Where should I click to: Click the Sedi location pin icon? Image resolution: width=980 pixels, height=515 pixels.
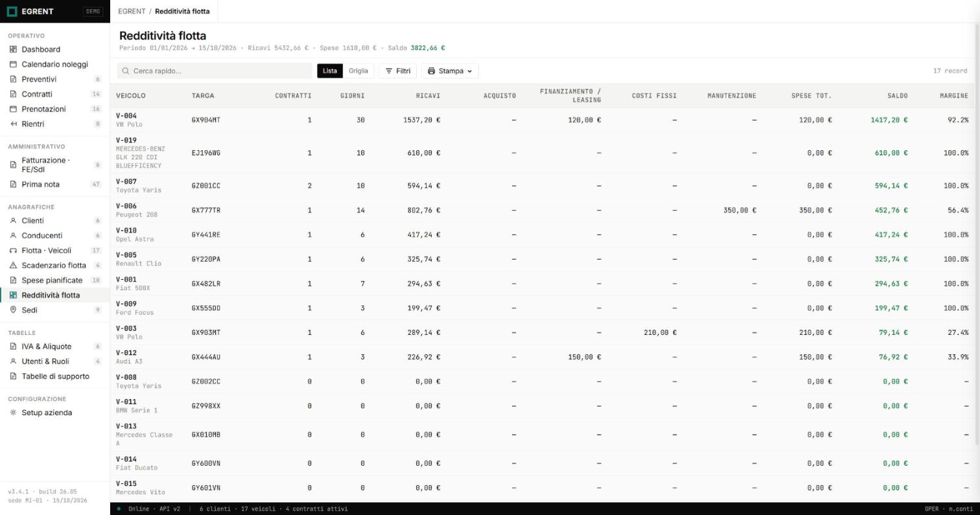point(13,310)
